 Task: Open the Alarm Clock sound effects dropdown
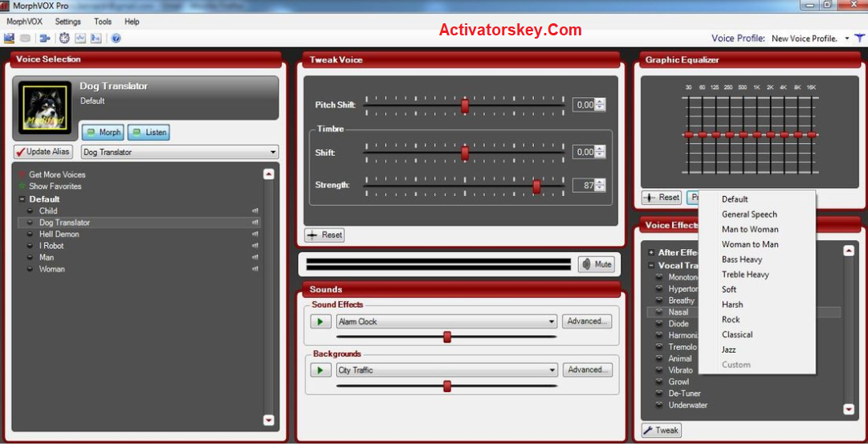[552, 321]
